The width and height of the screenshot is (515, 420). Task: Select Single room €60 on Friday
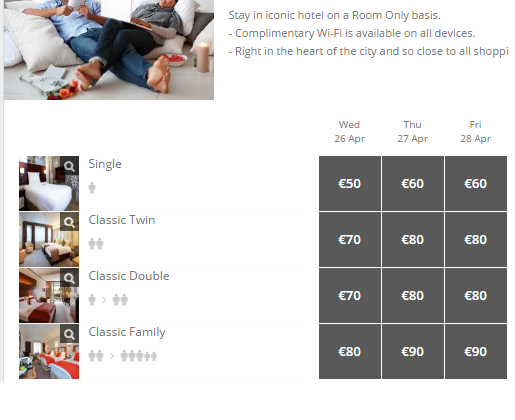click(476, 183)
